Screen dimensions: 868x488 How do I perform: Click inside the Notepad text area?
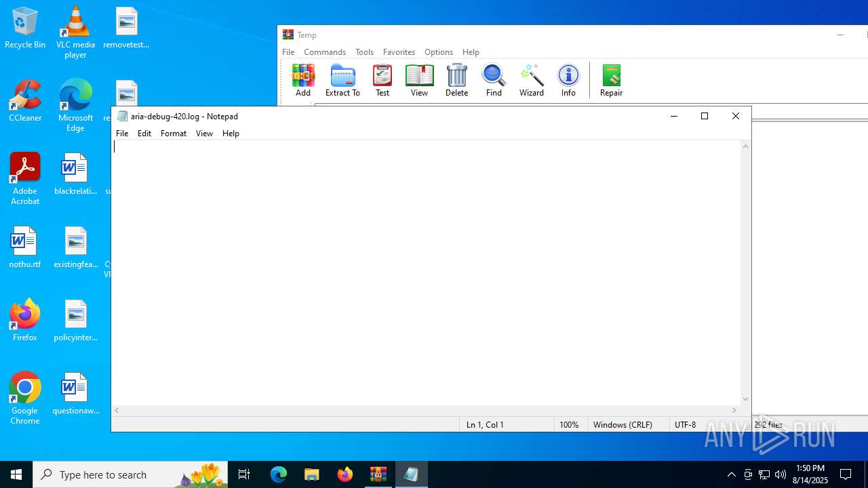click(426, 272)
